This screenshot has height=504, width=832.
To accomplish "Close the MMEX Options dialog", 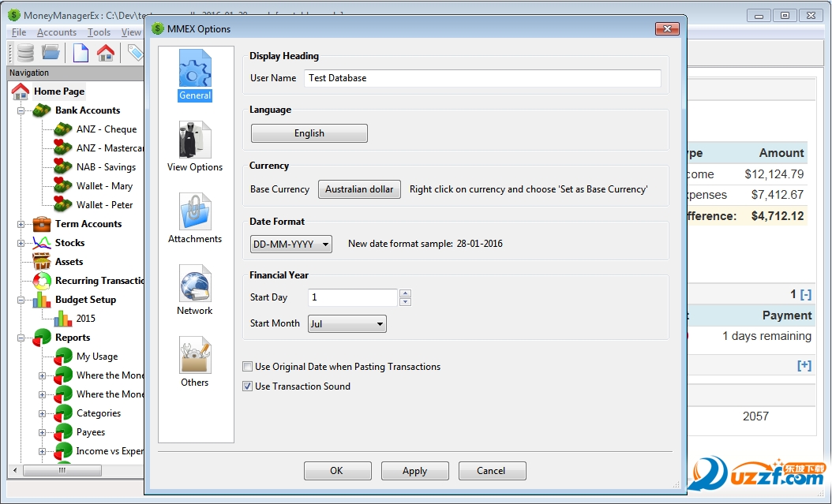I will tap(668, 28).
